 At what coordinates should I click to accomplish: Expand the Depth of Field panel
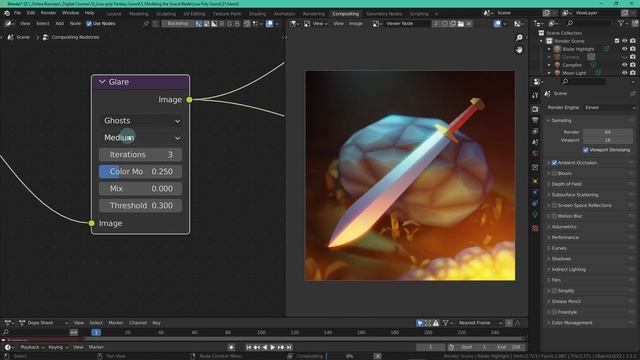coord(548,184)
